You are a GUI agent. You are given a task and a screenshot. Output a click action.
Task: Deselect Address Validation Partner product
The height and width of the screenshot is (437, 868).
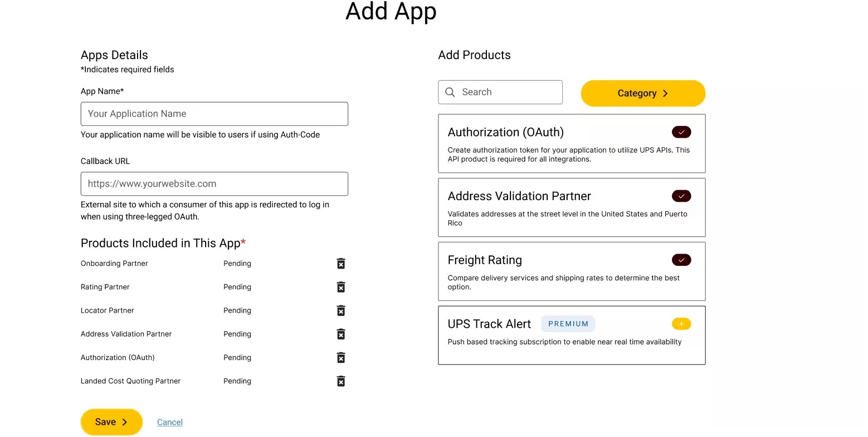pyautogui.click(x=681, y=196)
